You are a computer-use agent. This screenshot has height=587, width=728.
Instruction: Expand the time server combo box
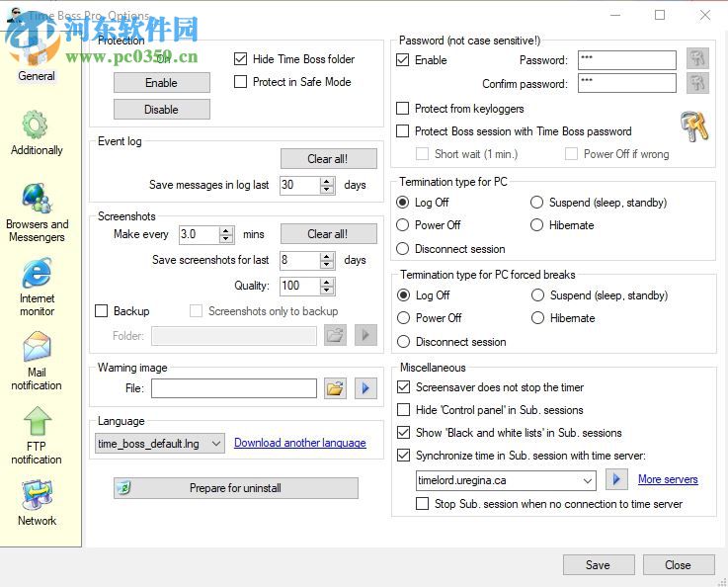588,480
